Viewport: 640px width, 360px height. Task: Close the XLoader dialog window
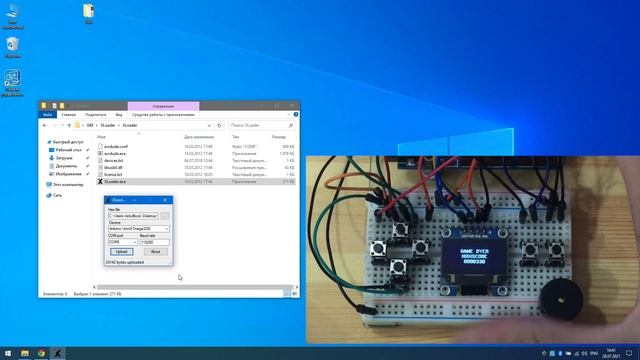click(165, 200)
